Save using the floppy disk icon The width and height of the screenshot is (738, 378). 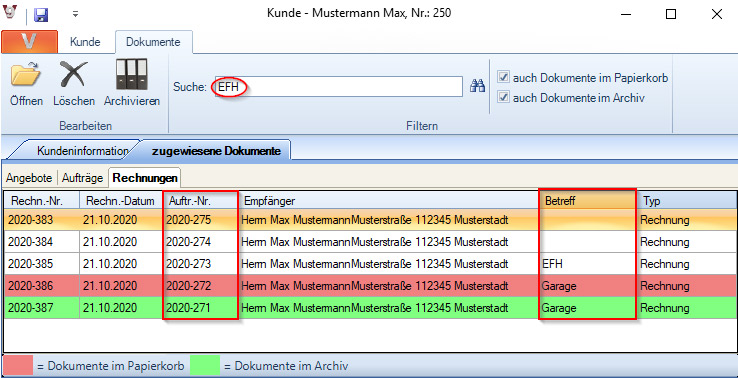[x=41, y=14]
